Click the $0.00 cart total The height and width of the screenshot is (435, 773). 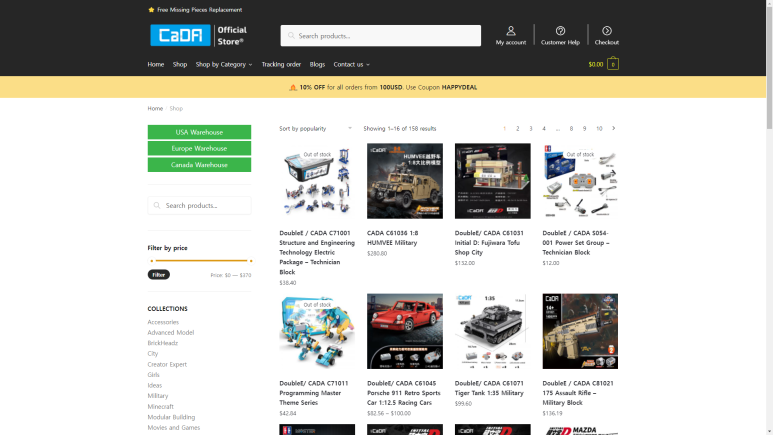point(596,64)
